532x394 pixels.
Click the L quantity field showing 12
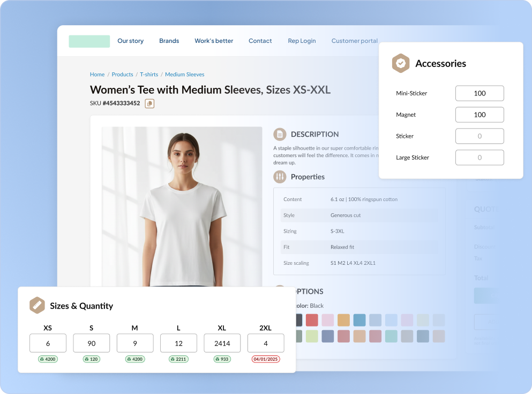[178, 343]
